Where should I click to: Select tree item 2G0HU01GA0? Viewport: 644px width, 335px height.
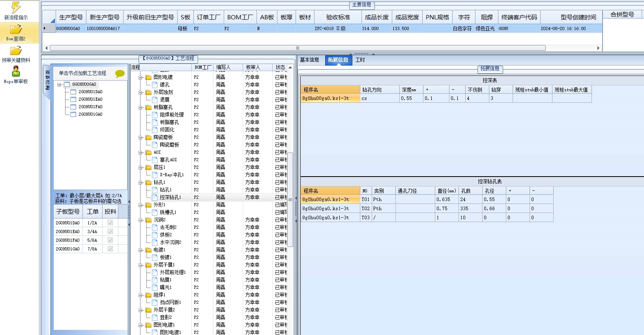point(90,114)
